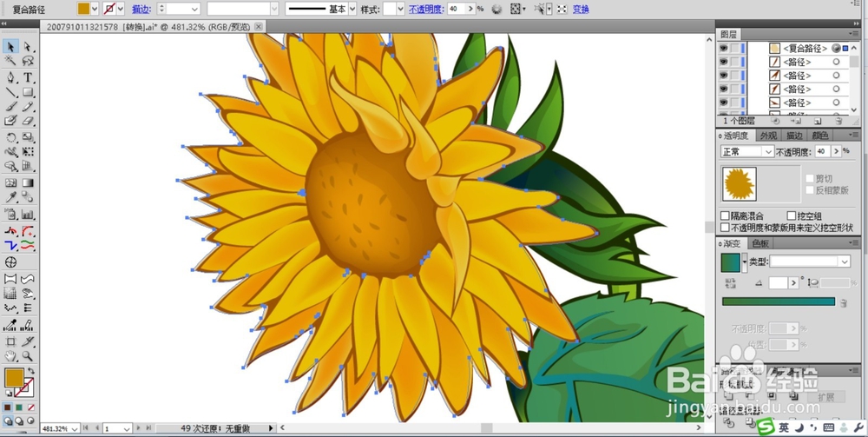Open the fill color dropdown in control bar

point(95,9)
